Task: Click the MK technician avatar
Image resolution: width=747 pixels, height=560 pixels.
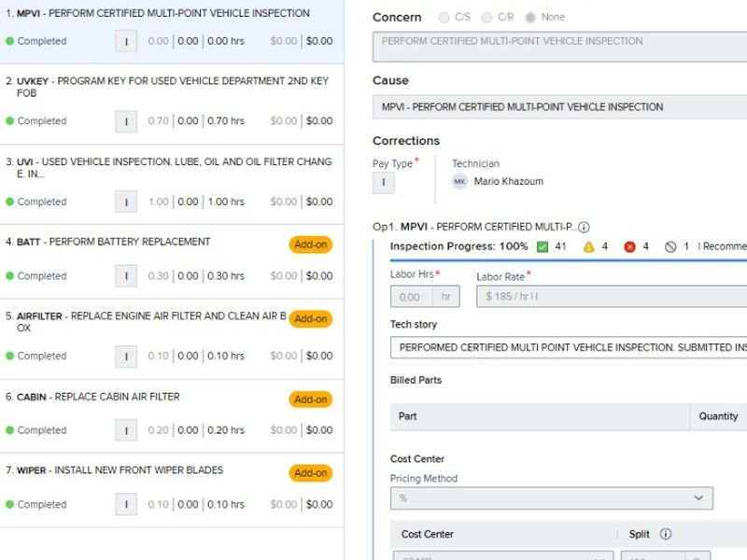Action: coord(459,181)
